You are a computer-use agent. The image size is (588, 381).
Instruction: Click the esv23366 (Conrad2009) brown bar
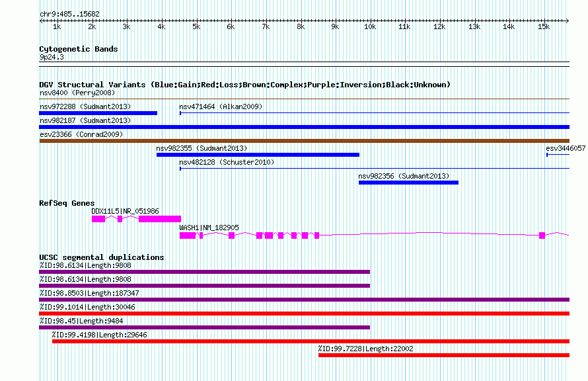click(304, 141)
